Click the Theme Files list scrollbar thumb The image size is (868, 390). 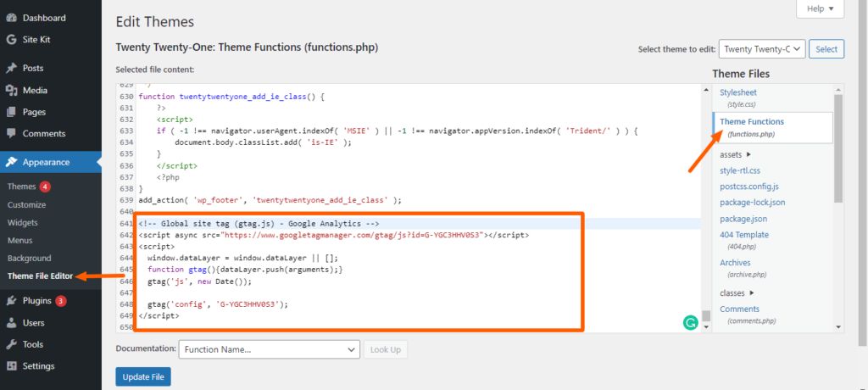[838, 148]
